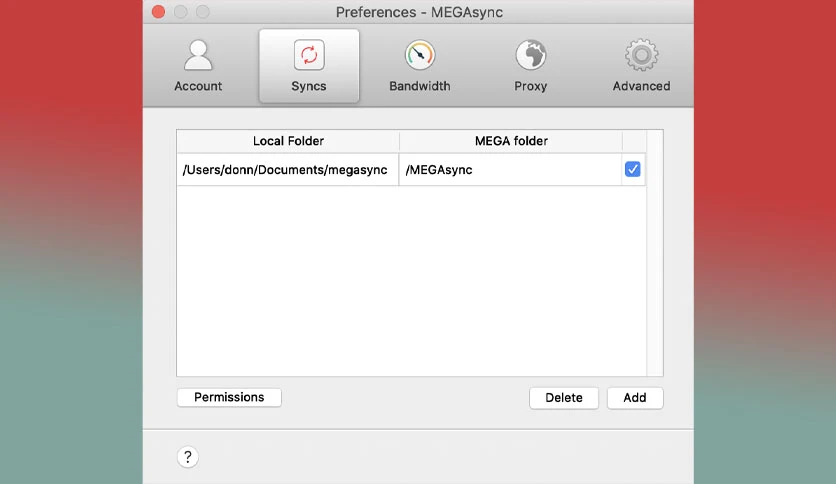Image resolution: width=836 pixels, height=484 pixels.
Task: Close the Preferences window with red button
Action: tap(158, 12)
